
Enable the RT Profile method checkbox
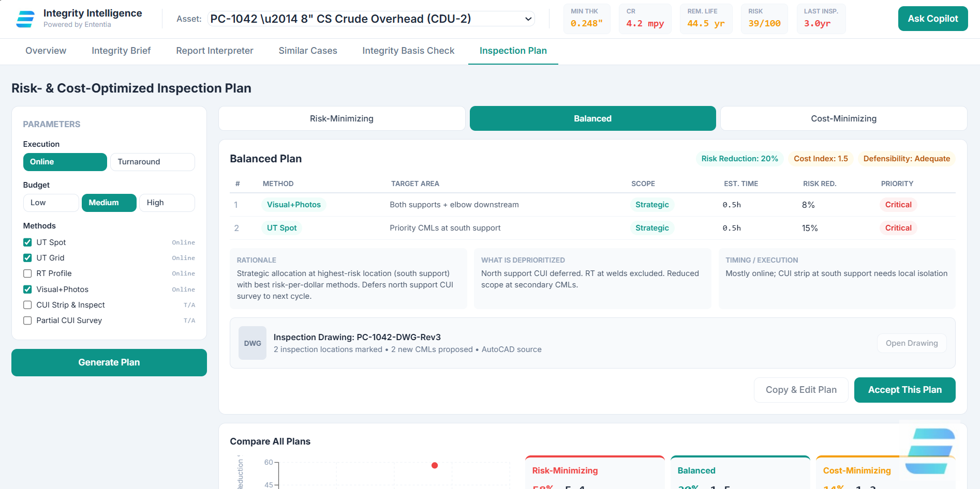tap(27, 273)
